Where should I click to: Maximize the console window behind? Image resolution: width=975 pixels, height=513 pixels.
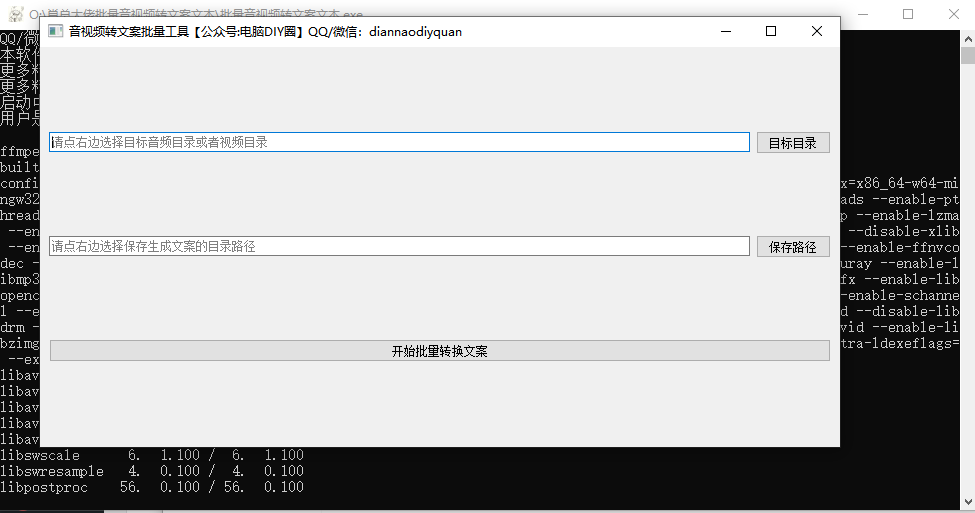(908, 14)
